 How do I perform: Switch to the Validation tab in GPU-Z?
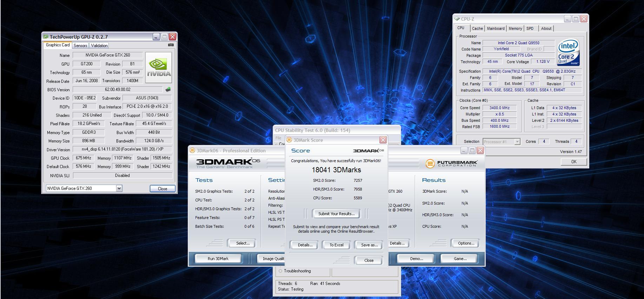click(99, 46)
